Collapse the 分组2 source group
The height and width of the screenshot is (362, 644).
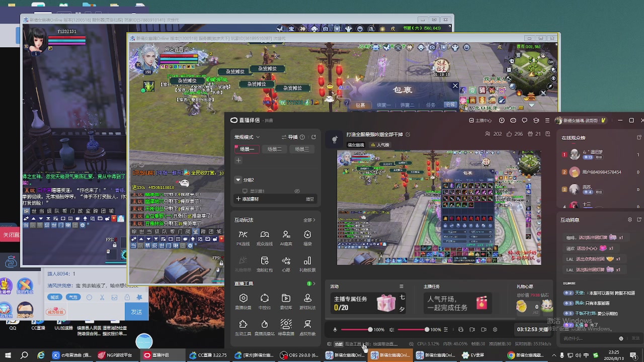coord(238,179)
